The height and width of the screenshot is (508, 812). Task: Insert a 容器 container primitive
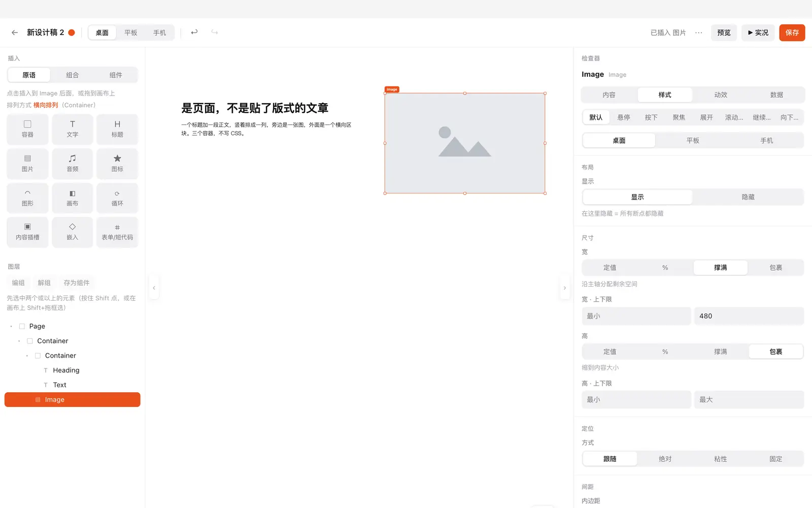point(27,129)
